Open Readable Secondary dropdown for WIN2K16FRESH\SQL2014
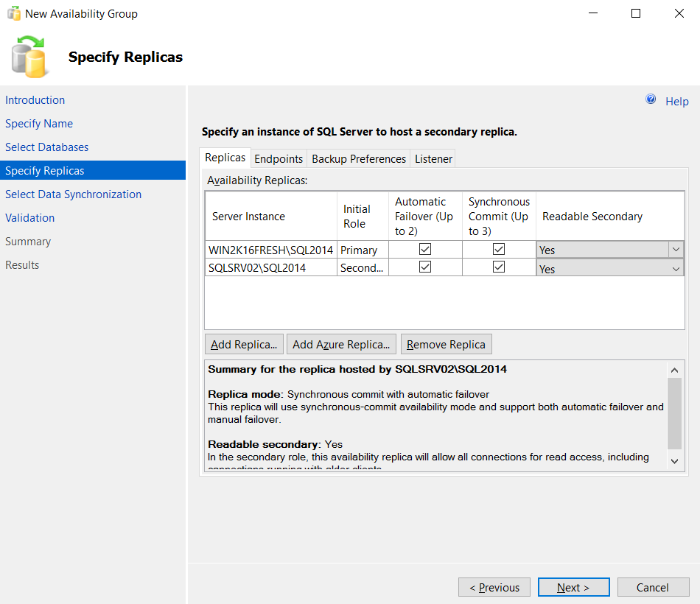Image resolution: width=700 pixels, height=604 pixels. [676, 249]
